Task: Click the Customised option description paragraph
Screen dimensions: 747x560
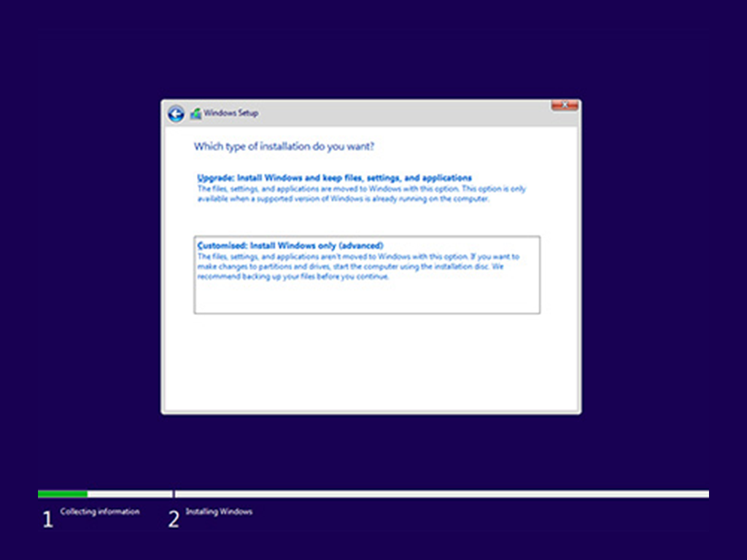Action: 357,267
